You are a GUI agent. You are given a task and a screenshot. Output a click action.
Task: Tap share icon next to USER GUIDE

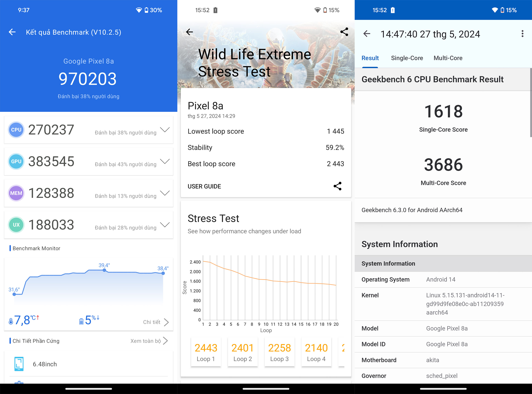coord(337,186)
